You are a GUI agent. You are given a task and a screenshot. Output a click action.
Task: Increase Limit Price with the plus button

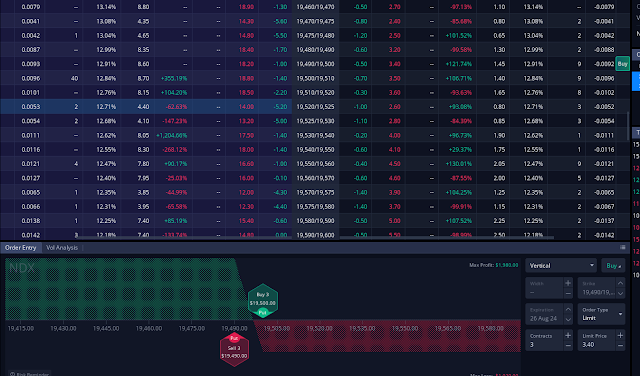pos(620,335)
